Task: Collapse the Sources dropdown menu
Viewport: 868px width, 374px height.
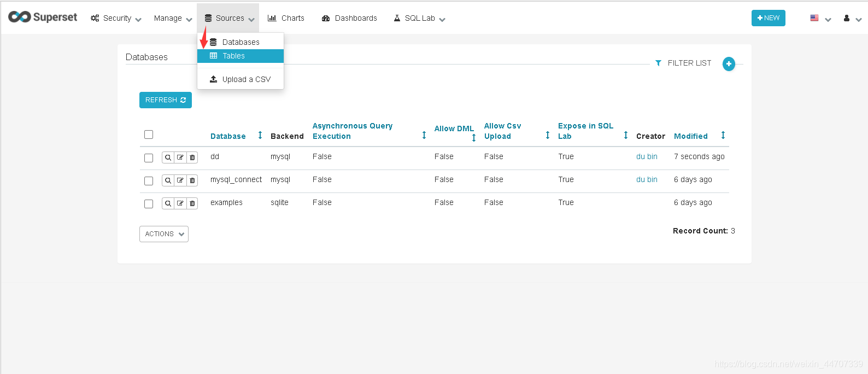Action: point(228,18)
